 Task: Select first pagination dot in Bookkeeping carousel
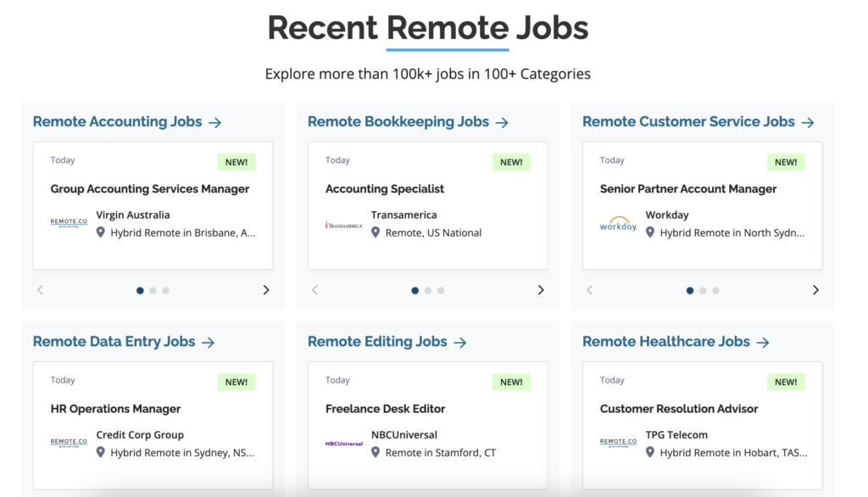pos(415,290)
